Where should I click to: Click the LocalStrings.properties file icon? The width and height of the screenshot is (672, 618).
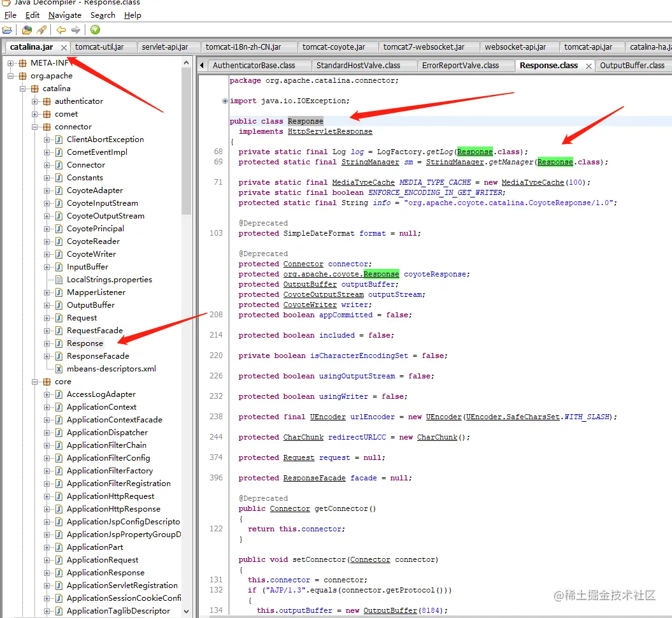[59, 280]
